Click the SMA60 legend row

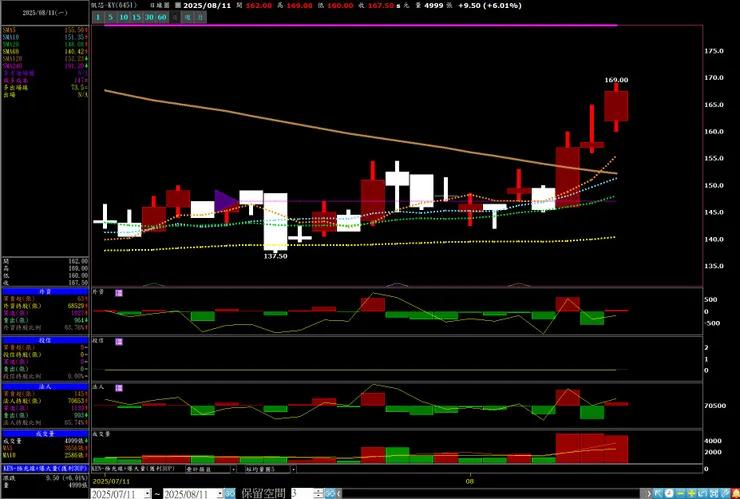point(45,51)
